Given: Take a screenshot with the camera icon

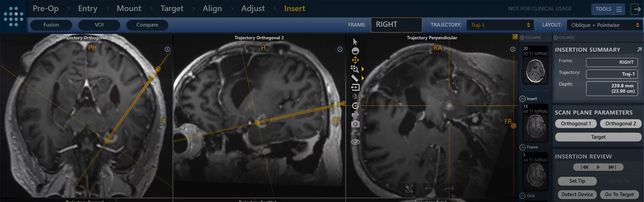Looking at the screenshot, I should 355,124.
